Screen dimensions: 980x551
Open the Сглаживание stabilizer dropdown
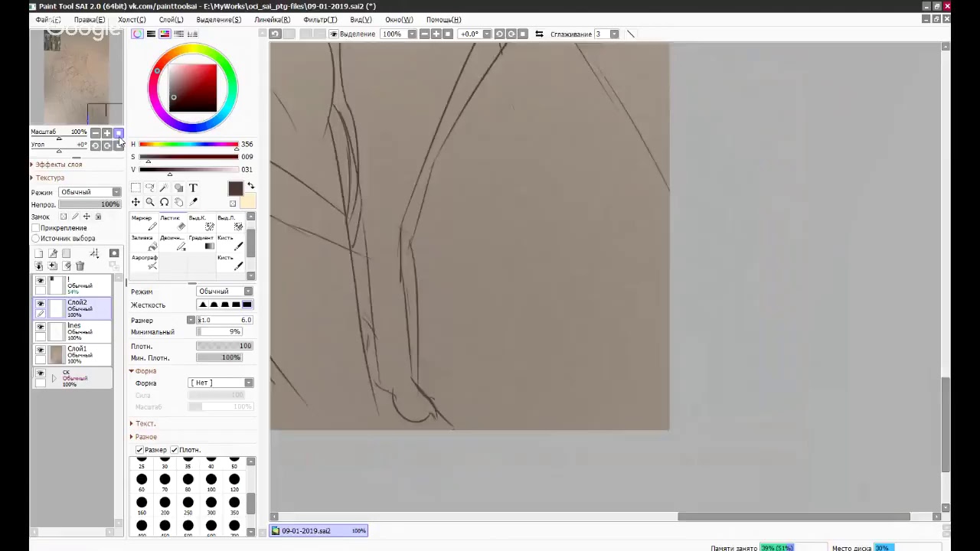(614, 34)
